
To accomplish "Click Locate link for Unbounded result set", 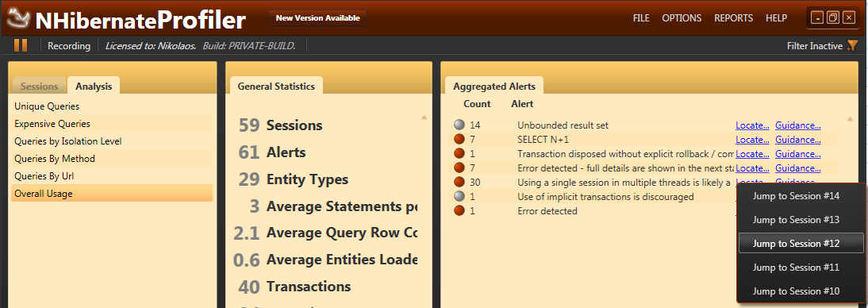I will [752, 125].
